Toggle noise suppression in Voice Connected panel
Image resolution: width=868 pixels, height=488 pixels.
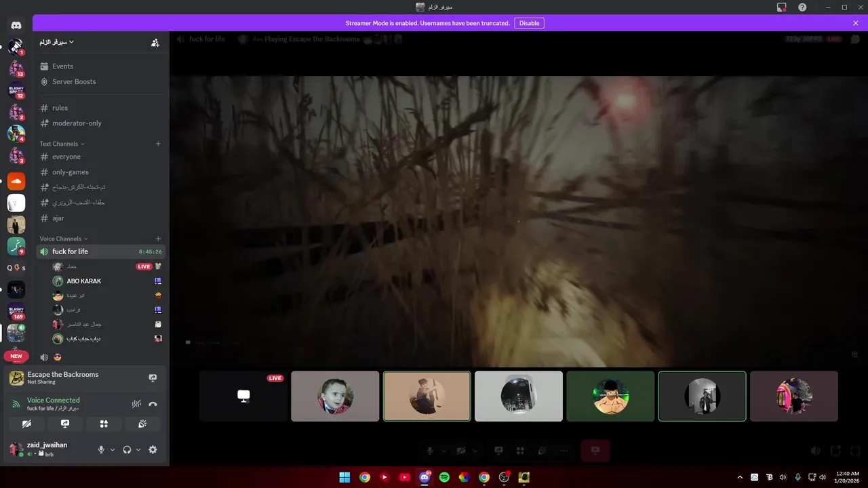pos(136,404)
